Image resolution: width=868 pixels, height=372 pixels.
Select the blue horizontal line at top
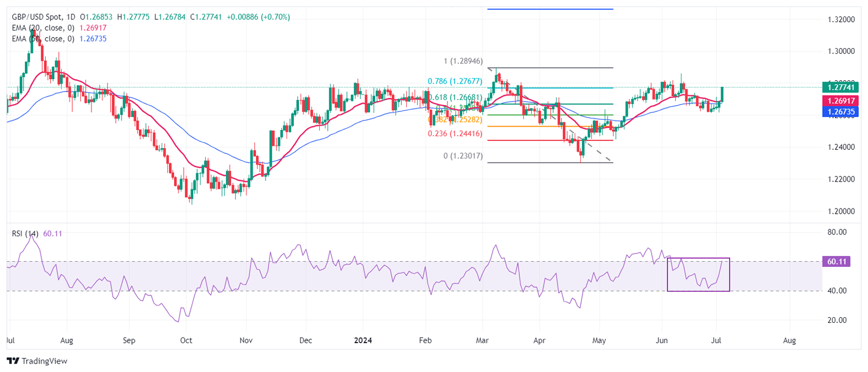(x=549, y=9)
